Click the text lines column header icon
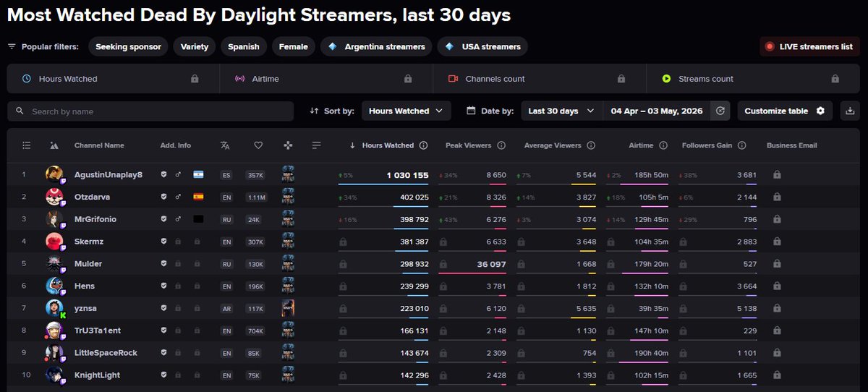Image resolution: width=868 pixels, height=392 pixels. (x=316, y=145)
